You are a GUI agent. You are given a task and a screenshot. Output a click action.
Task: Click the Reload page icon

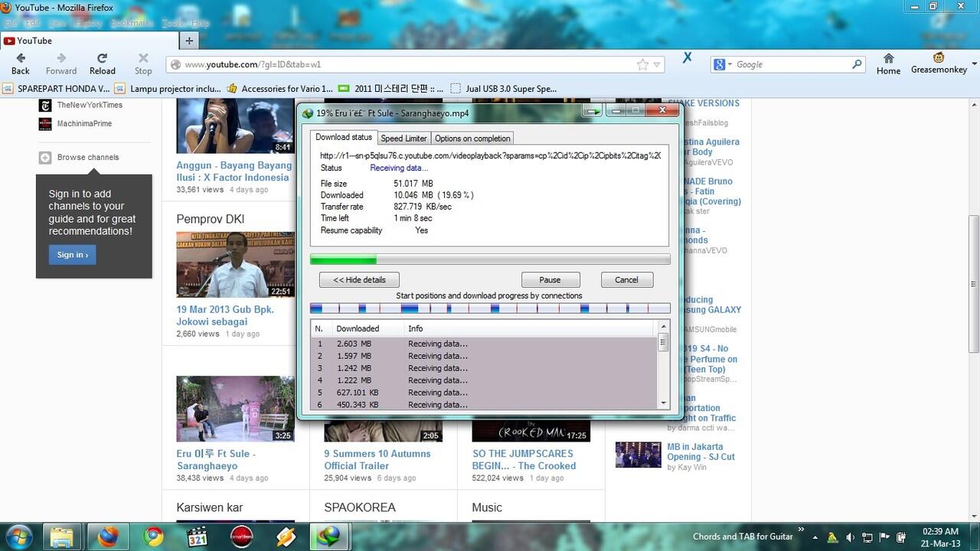102,58
